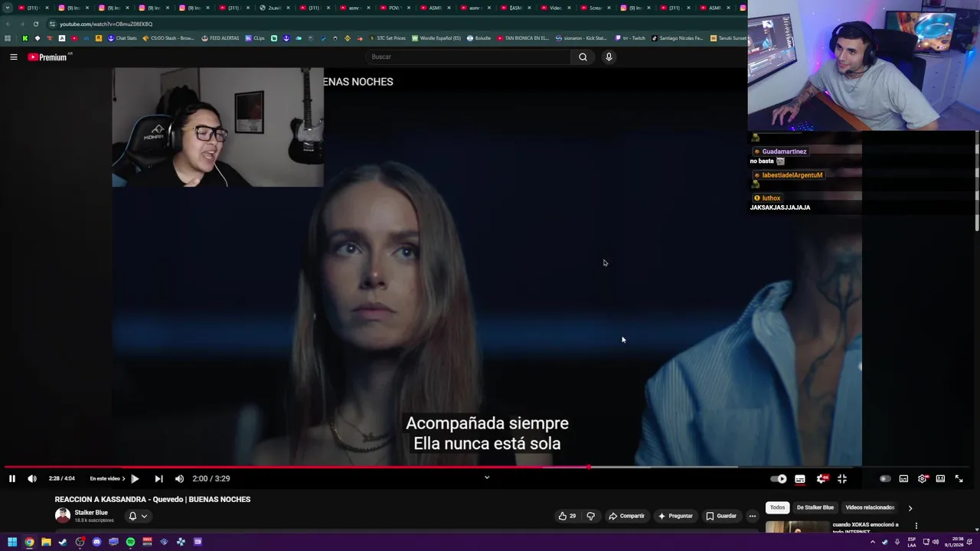
Task: Open player settings gear with the 4K badge
Action: (x=822, y=479)
